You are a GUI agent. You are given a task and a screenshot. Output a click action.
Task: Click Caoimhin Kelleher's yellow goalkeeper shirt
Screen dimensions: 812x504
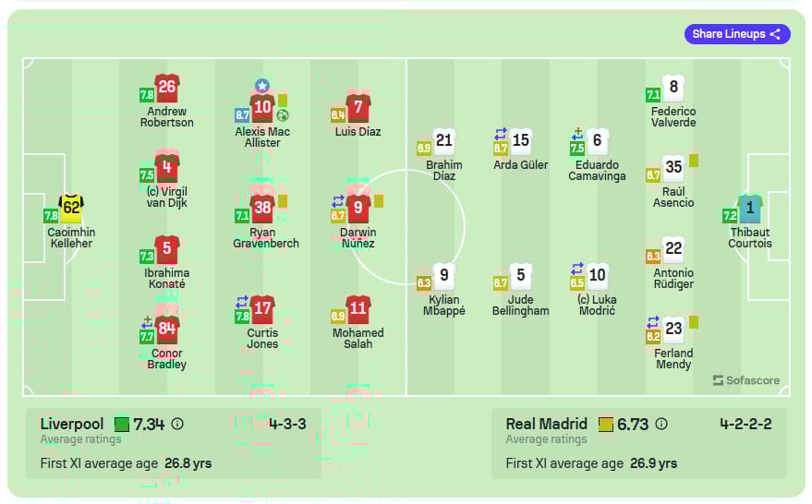[x=71, y=208]
